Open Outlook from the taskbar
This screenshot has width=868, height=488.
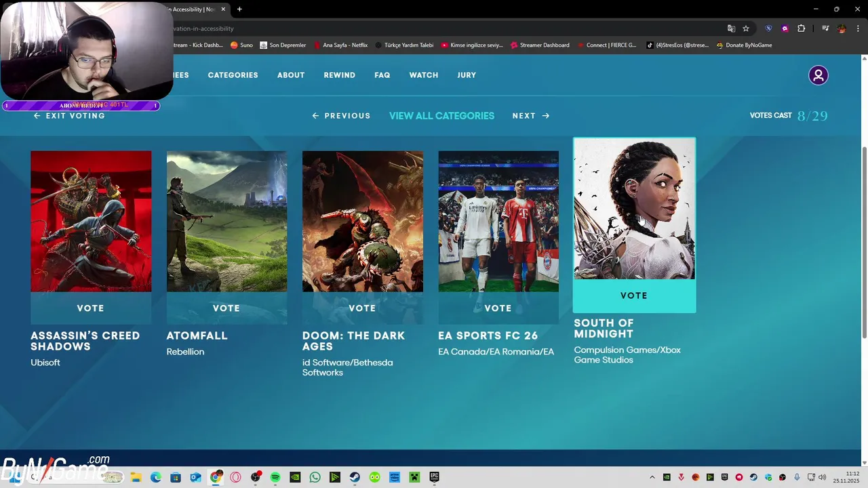point(195,477)
